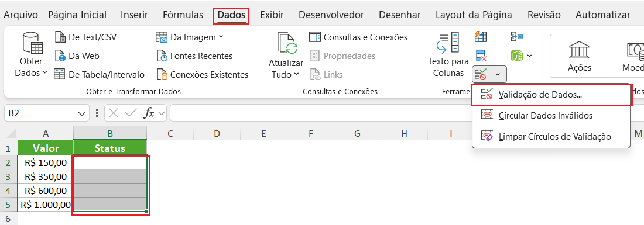644x225 pixels.
Task: Click the green Data Model cube icon
Action: tap(516, 56)
